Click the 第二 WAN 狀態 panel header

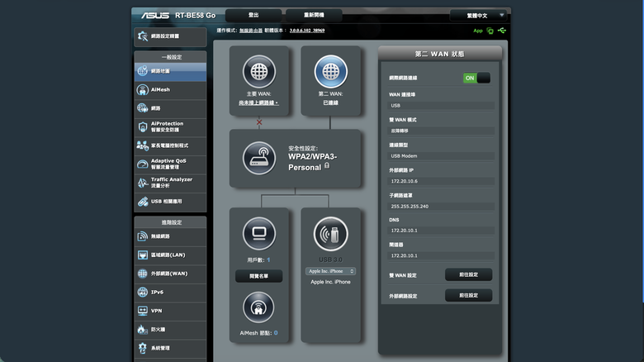click(x=440, y=54)
